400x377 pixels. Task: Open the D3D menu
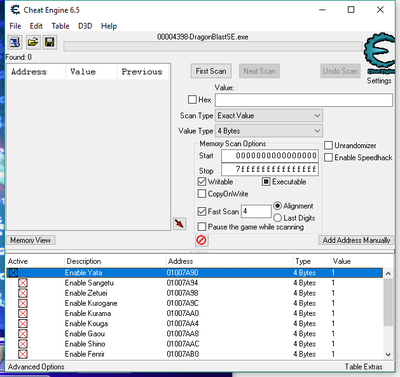85,26
